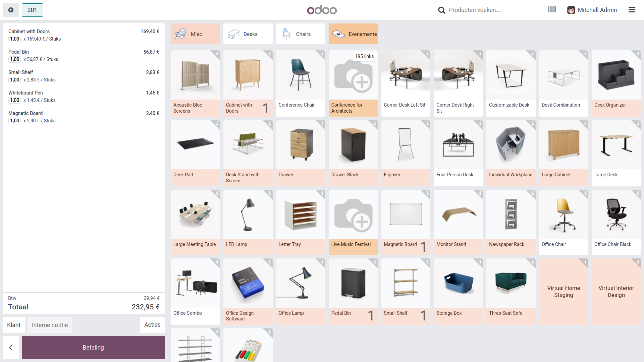Click the Odoo logo

[322, 10]
